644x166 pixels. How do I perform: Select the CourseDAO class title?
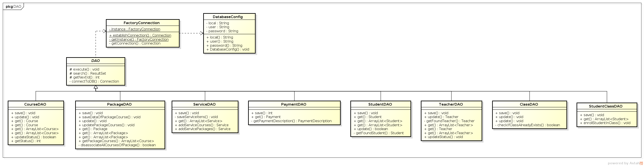click(35, 105)
